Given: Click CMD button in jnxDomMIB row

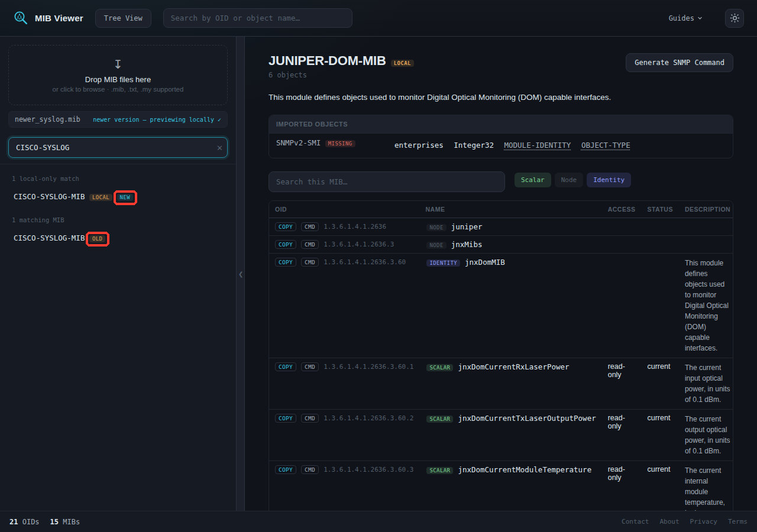Looking at the screenshot, I should [x=310, y=262].
